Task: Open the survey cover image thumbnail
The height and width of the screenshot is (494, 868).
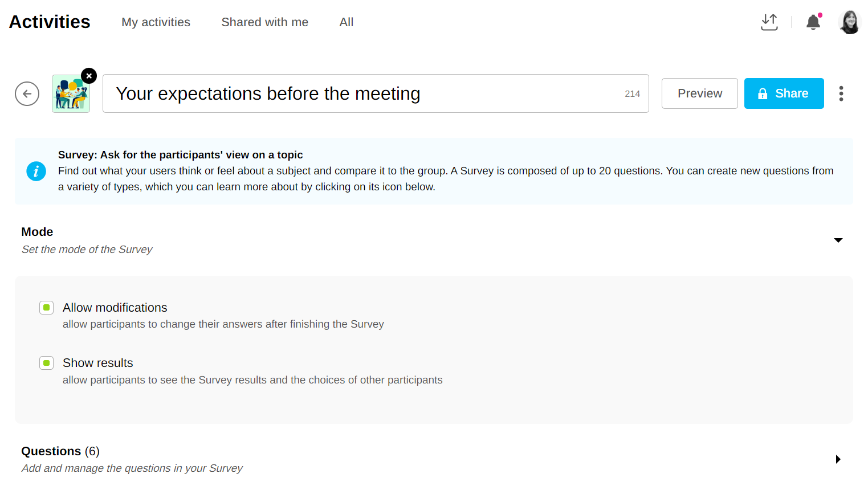Action: (71, 95)
